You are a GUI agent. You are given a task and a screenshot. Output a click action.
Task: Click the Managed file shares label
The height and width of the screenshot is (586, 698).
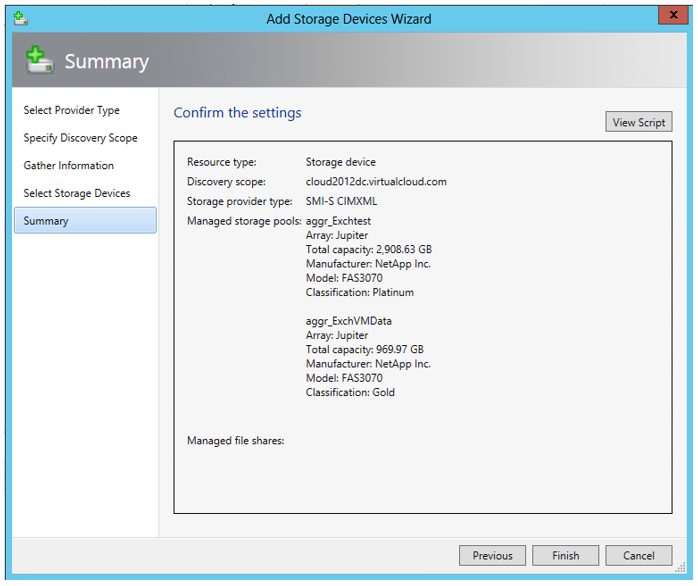pos(236,440)
